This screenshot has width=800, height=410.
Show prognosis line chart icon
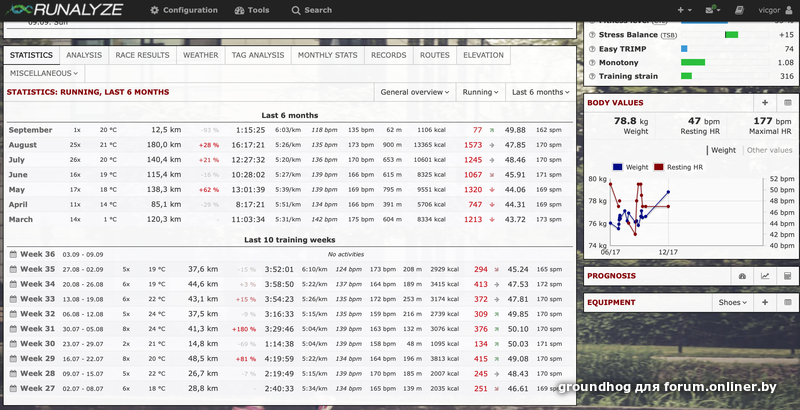pos(765,276)
